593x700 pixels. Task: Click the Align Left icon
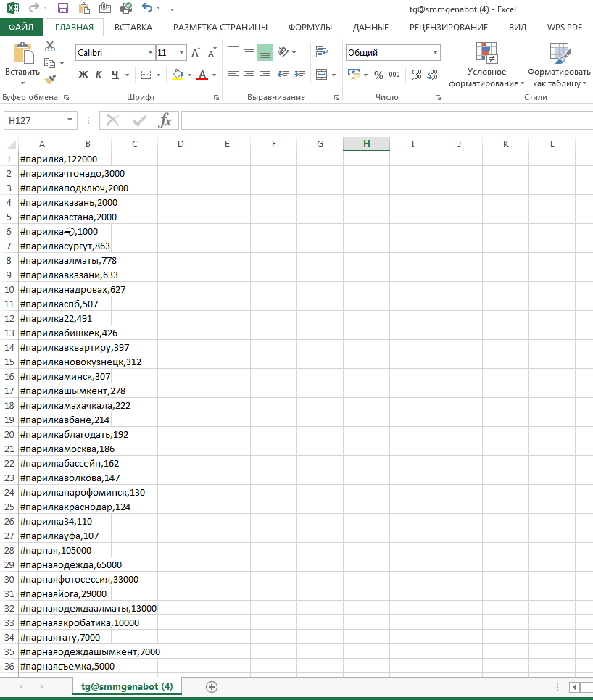pyautogui.click(x=233, y=75)
